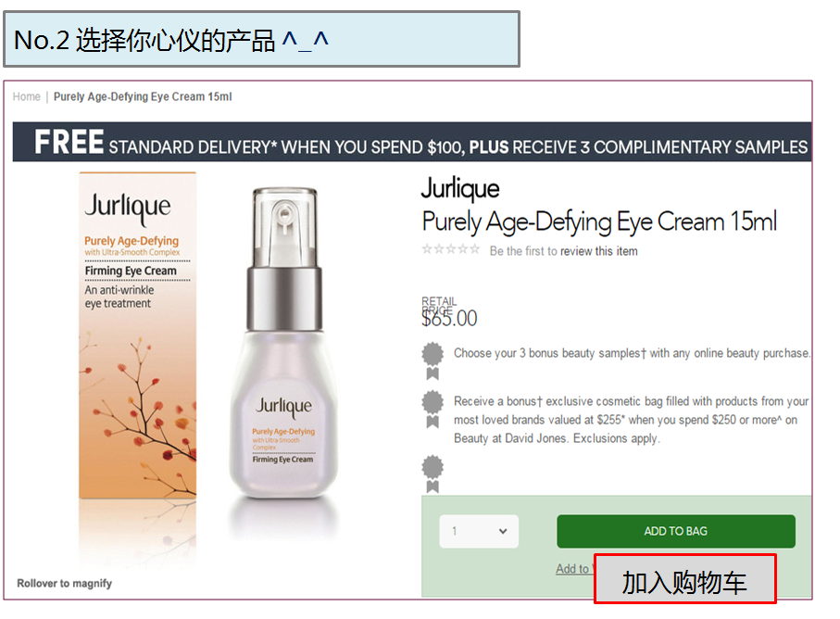The width and height of the screenshot is (840, 619).
Task: Click the $65.00 retail price
Action: point(449,319)
